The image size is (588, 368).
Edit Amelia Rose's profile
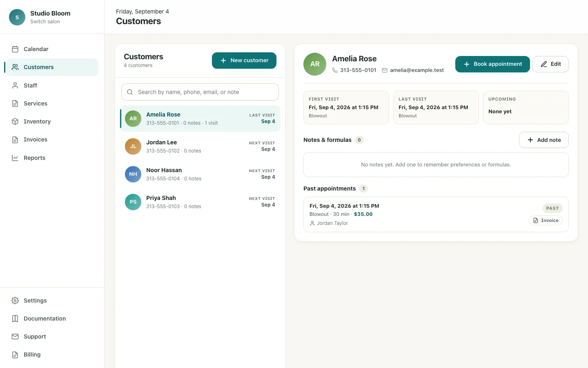(550, 64)
